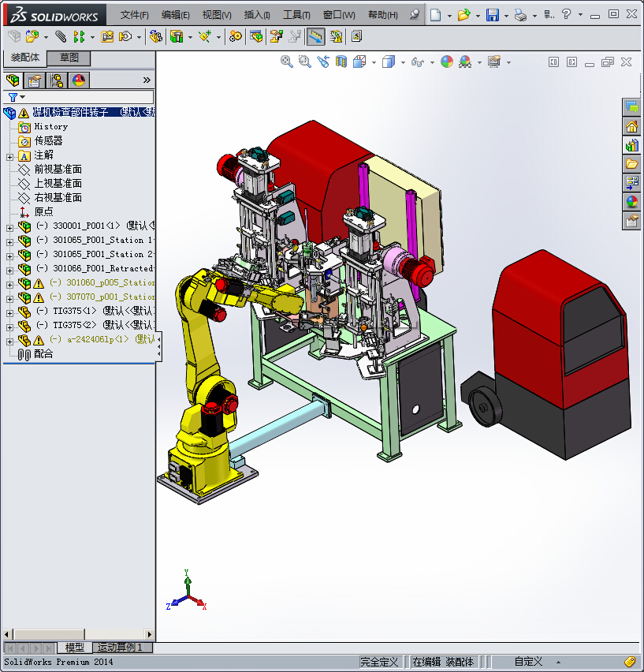Click the View Settings monitor icon

[494, 62]
